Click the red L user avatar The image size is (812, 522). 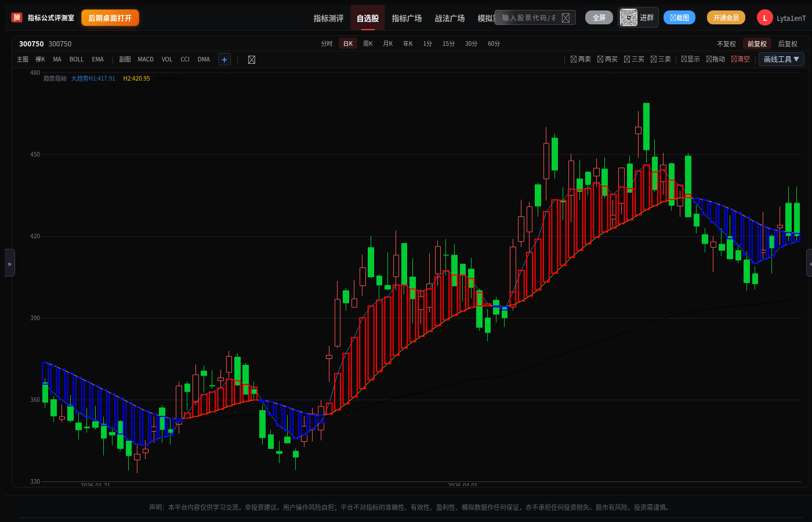click(765, 18)
